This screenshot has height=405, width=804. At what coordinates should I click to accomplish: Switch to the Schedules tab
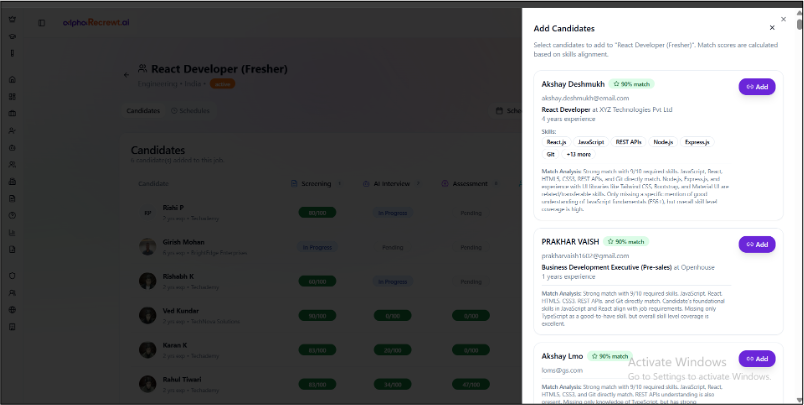click(190, 111)
